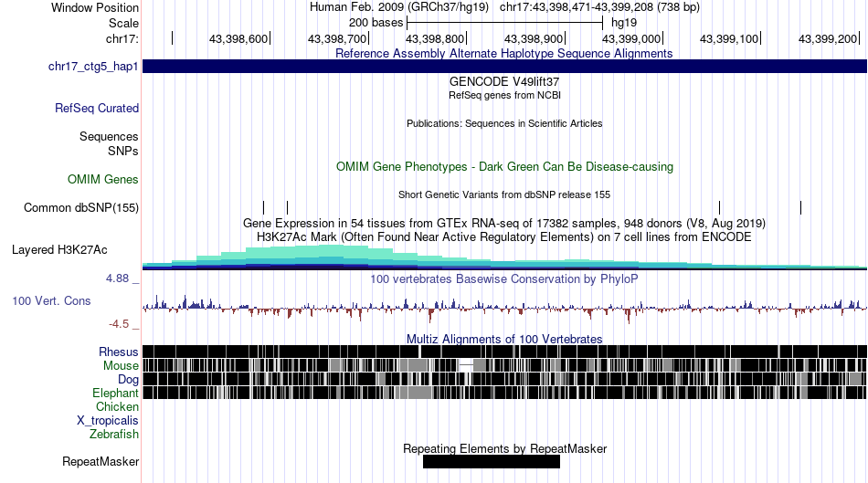This screenshot has width=868, height=483.
Task: Click the Chicken alignment row label
Action: coord(117,406)
